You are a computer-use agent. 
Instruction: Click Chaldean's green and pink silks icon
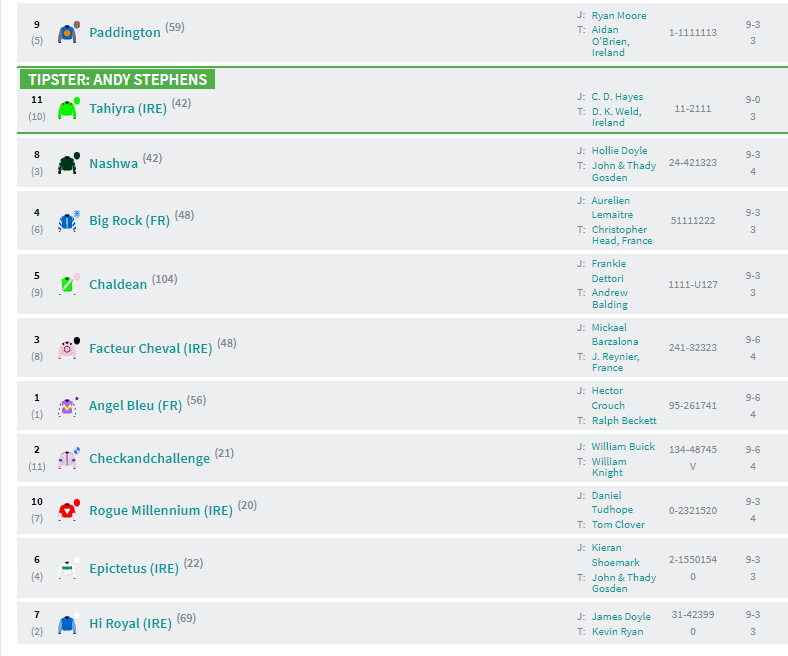pos(69,285)
